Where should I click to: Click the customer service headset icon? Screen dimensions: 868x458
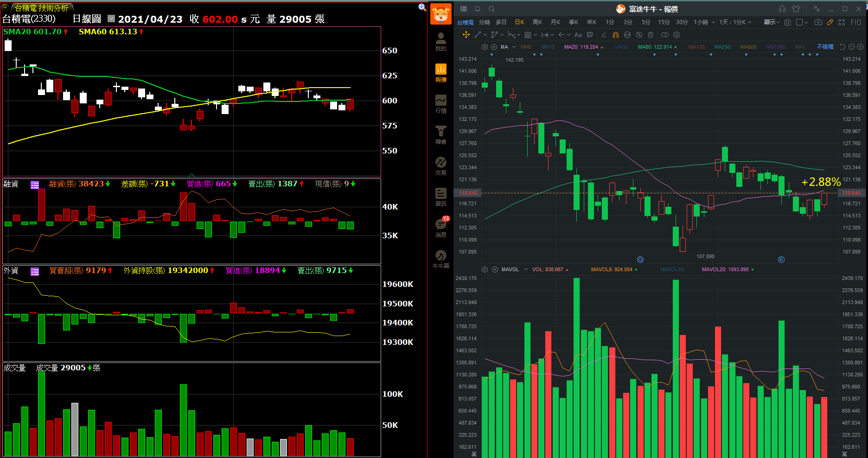(x=782, y=9)
